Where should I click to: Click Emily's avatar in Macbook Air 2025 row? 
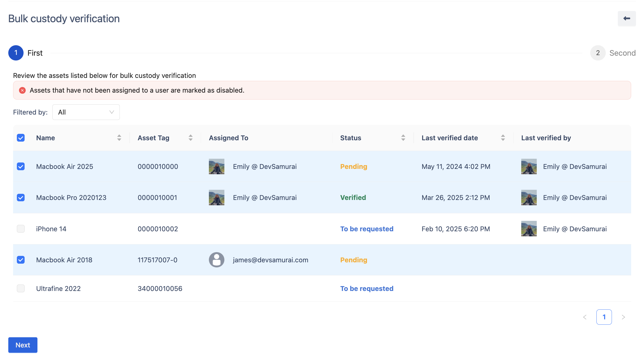[x=216, y=166]
